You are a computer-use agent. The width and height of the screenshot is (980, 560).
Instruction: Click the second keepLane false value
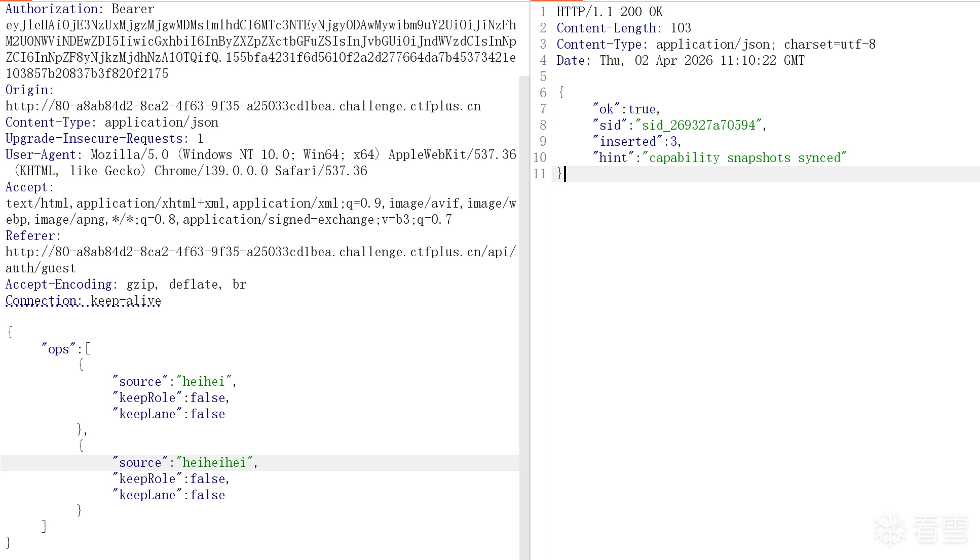[x=207, y=495]
